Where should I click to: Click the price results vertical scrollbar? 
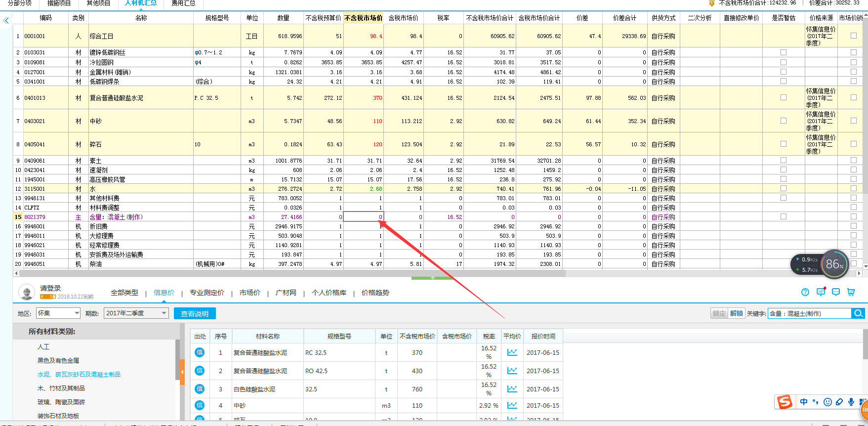pyautogui.click(x=865, y=344)
